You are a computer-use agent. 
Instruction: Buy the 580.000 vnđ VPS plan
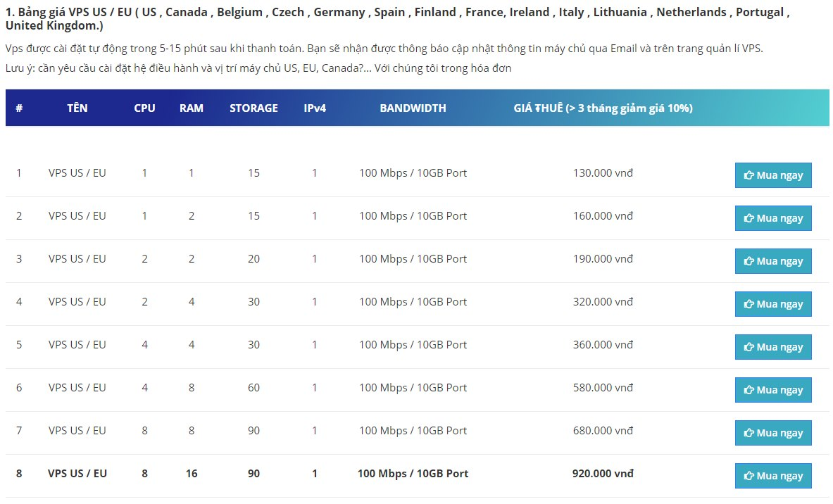(772, 390)
